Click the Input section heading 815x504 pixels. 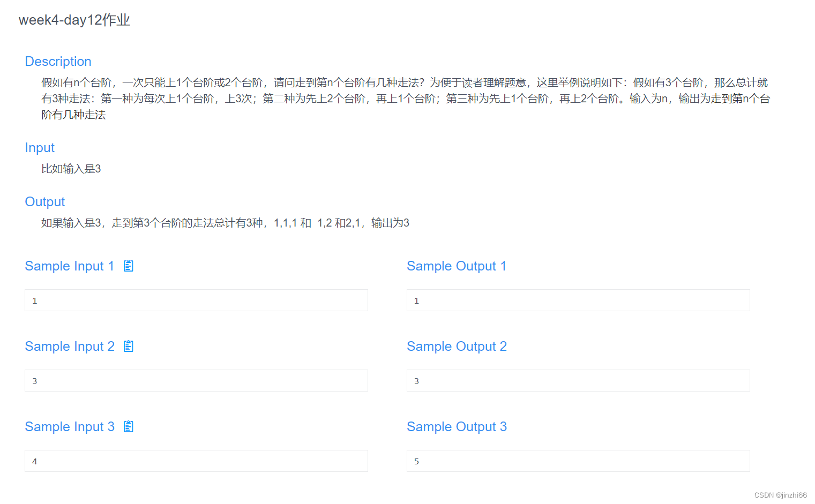click(40, 148)
